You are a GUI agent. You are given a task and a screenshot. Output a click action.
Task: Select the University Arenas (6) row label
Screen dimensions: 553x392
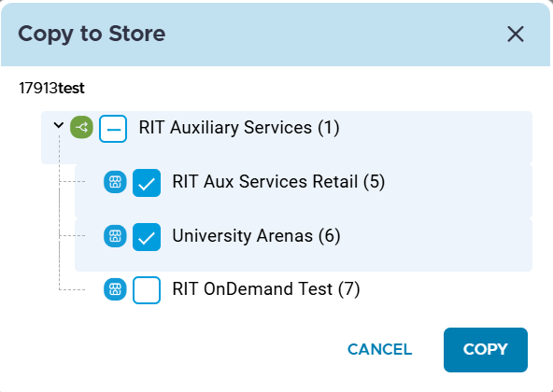256,236
